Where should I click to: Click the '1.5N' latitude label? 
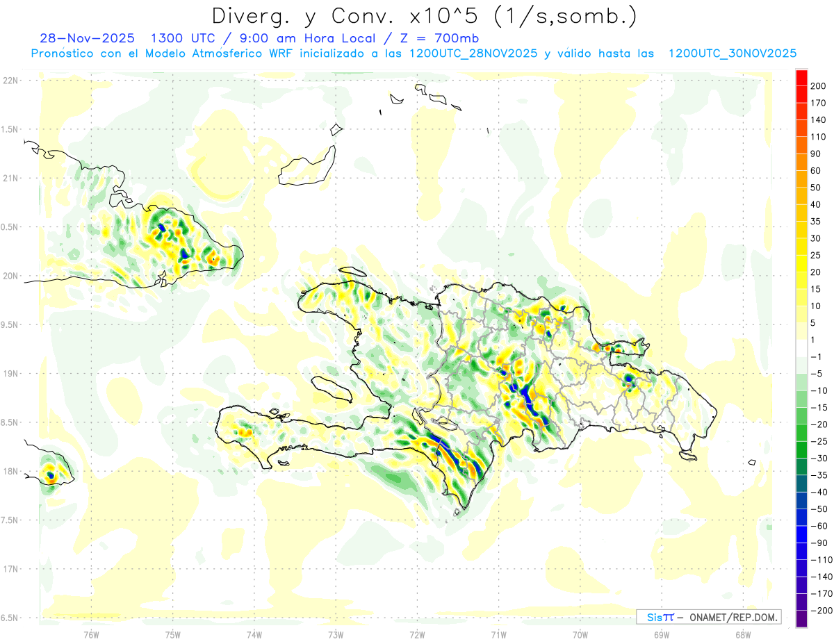[x=10, y=129]
